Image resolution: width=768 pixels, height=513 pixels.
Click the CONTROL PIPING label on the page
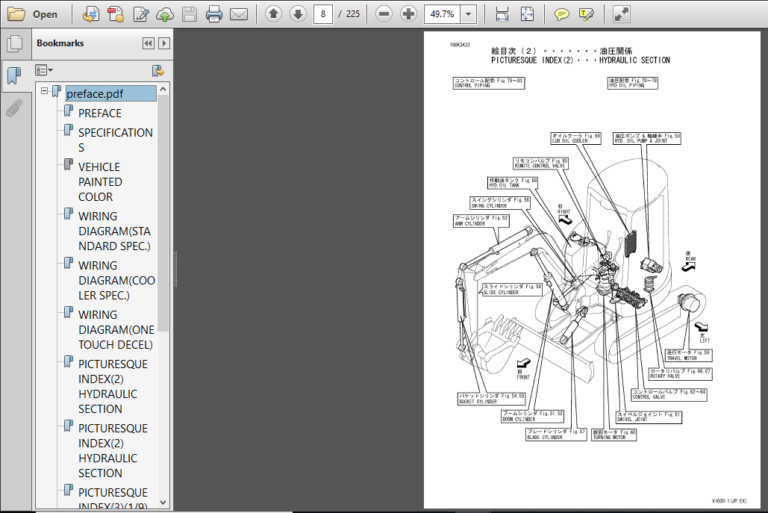point(489,83)
